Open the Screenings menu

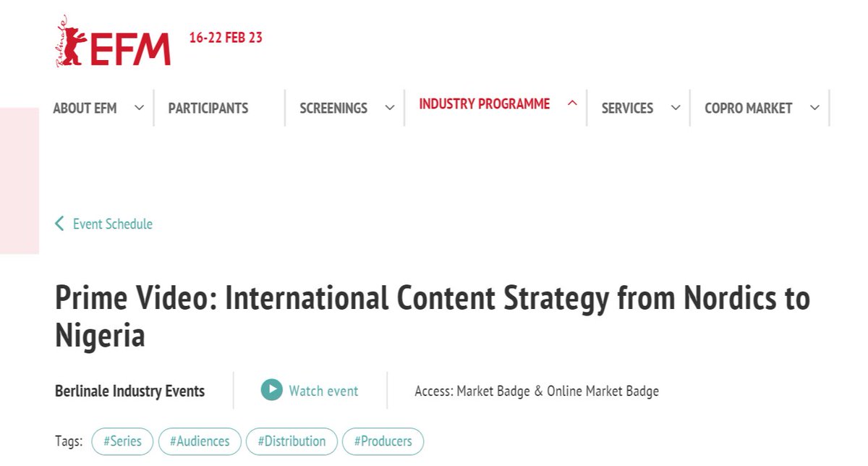333,108
